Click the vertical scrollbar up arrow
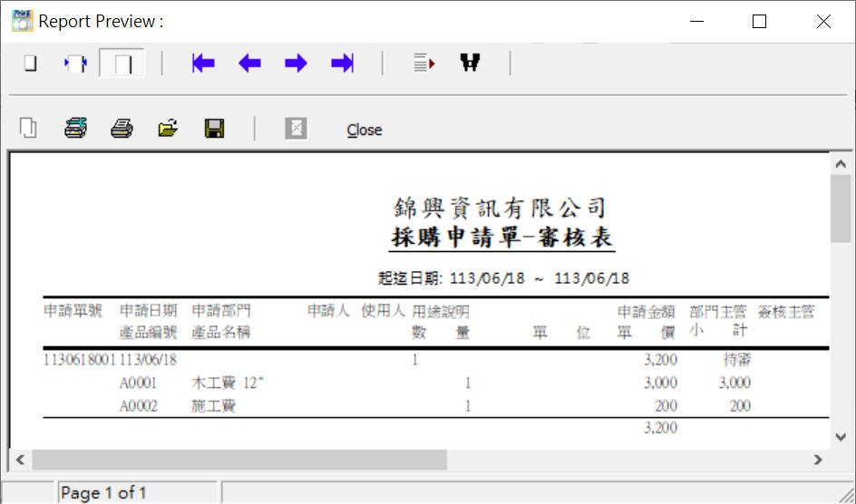The image size is (856, 504). tap(841, 164)
